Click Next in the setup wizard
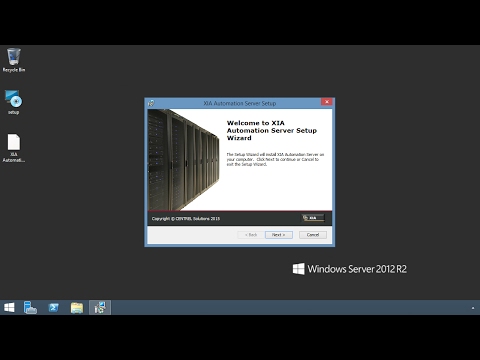This screenshot has width=480, height=360. pyautogui.click(x=279, y=235)
